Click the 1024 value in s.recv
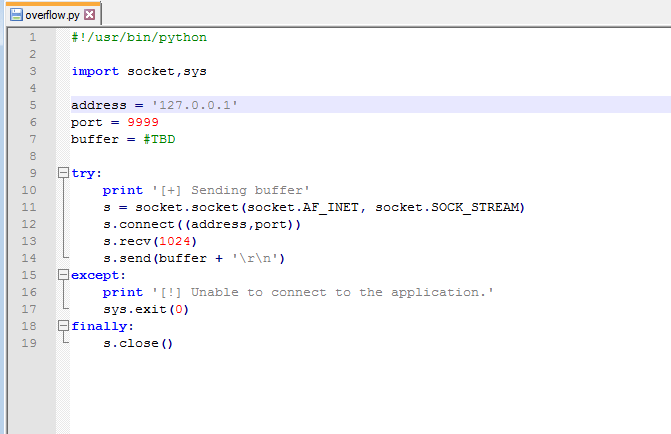 click(172, 241)
